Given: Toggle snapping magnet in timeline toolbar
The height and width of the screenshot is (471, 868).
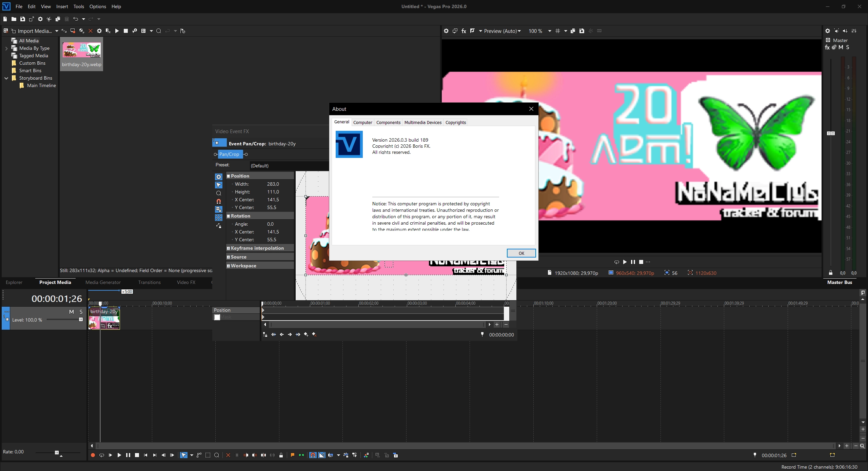Looking at the screenshot, I should point(313,455).
